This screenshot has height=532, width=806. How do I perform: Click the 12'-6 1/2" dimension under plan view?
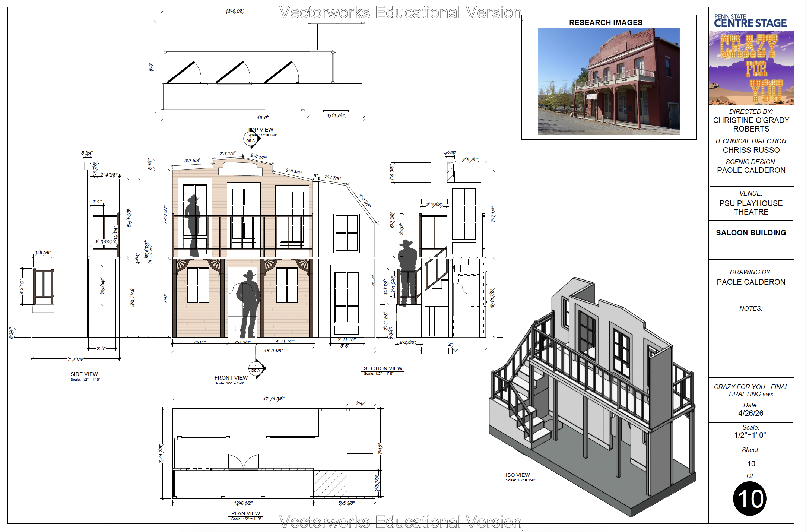(x=243, y=503)
